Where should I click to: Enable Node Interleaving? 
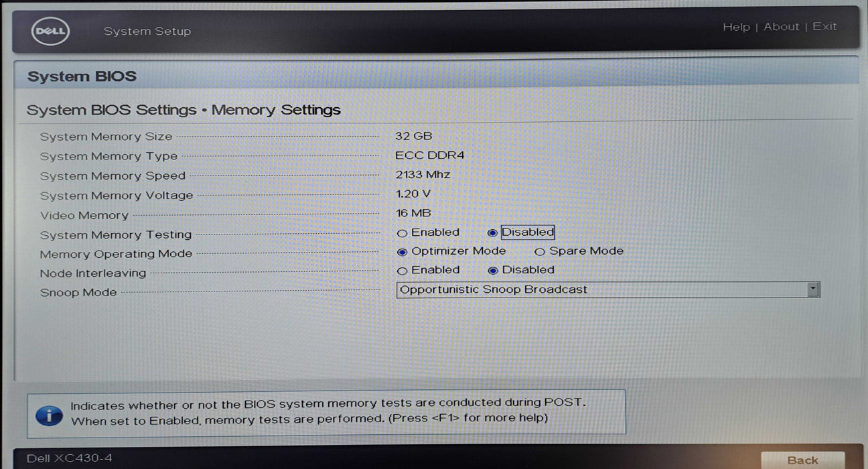pos(403,271)
